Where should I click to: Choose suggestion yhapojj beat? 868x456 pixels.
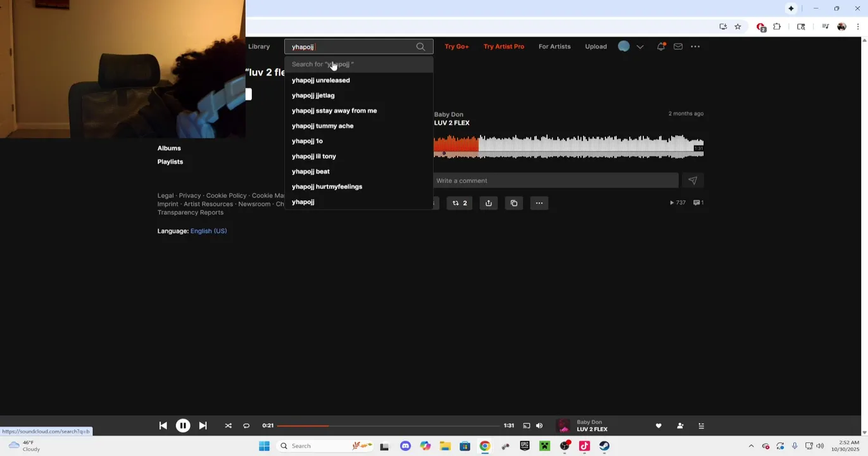pyautogui.click(x=359, y=172)
